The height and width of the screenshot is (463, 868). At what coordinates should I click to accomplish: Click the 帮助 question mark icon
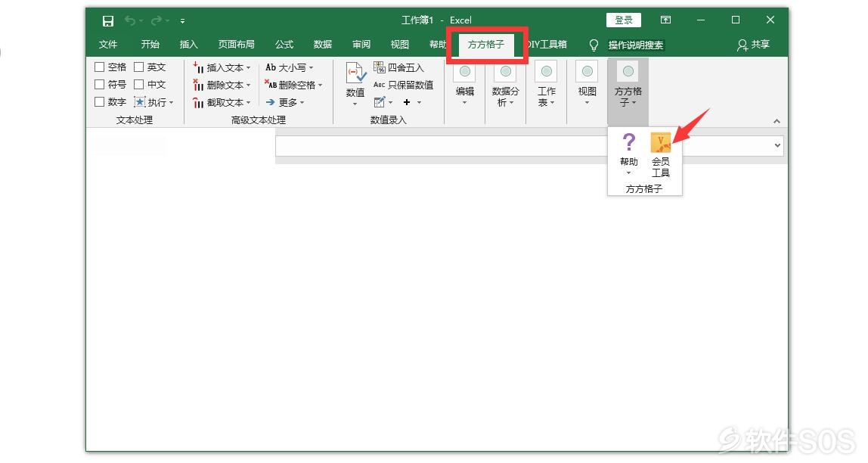629,143
